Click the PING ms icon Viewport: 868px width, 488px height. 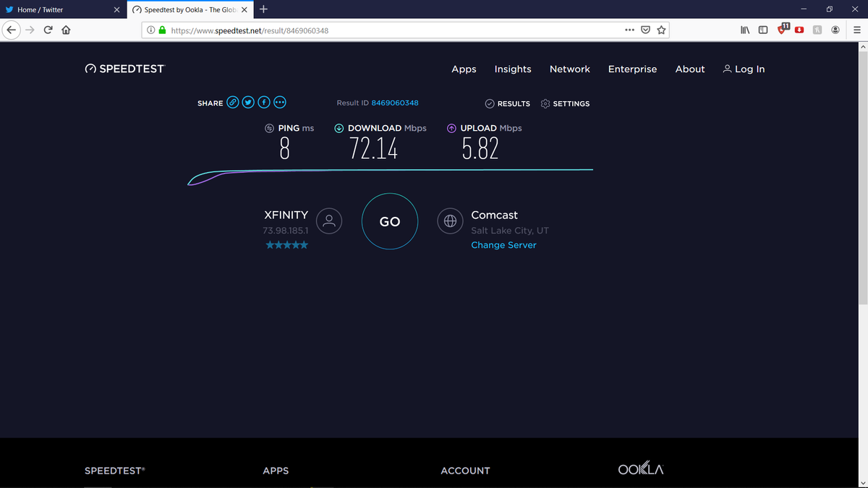coord(269,128)
